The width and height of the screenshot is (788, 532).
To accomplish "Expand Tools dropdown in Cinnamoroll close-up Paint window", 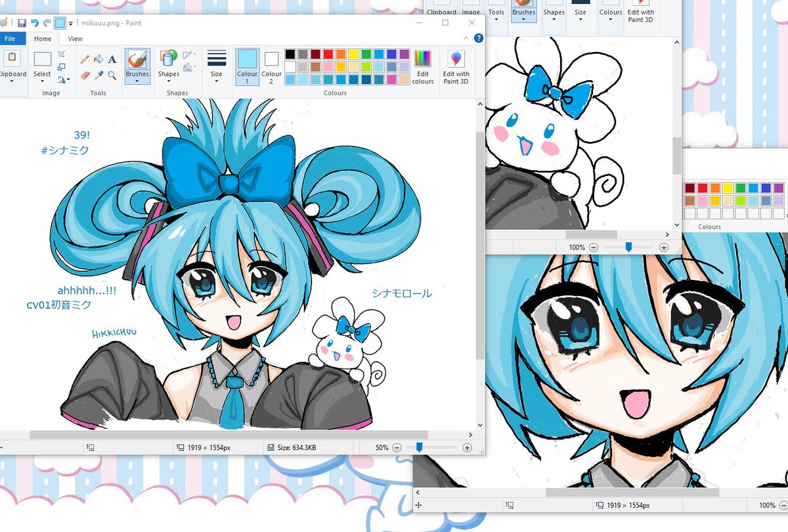I will pos(496,20).
